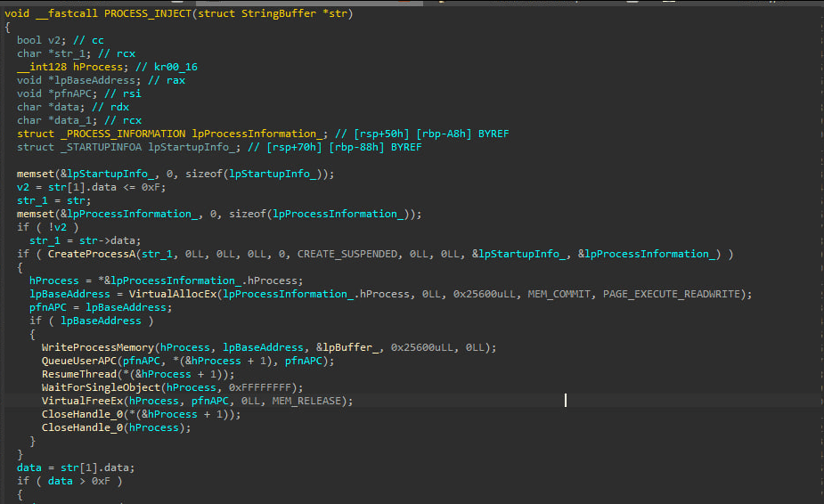
Task: Click the 'pfnAPC = lpBaseAddress;' assignment line
Action: (101, 307)
